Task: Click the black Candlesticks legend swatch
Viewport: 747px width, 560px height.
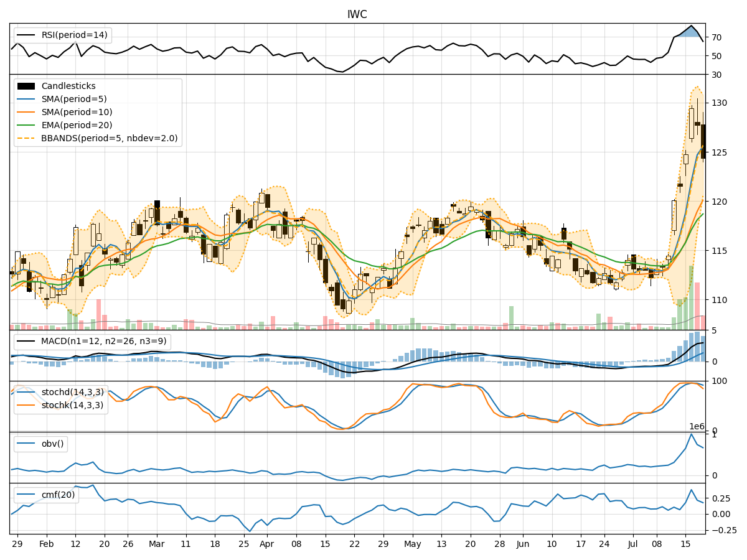Action: [x=26, y=86]
